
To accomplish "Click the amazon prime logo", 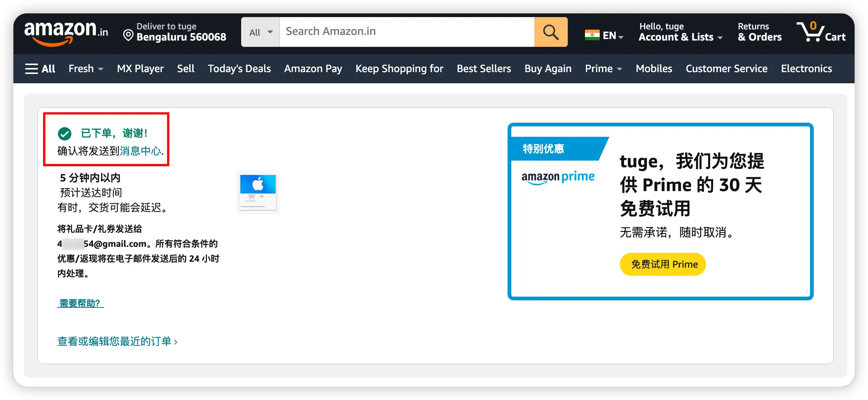I will tap(558, 178).
